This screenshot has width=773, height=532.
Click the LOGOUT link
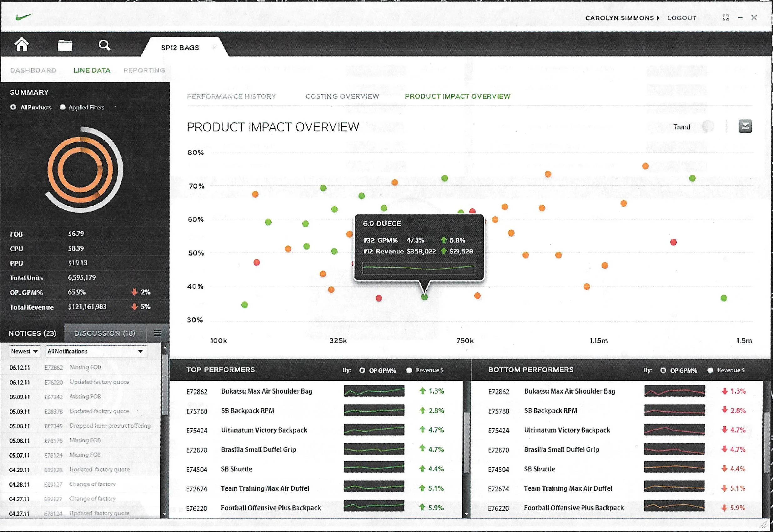point(682,18)
